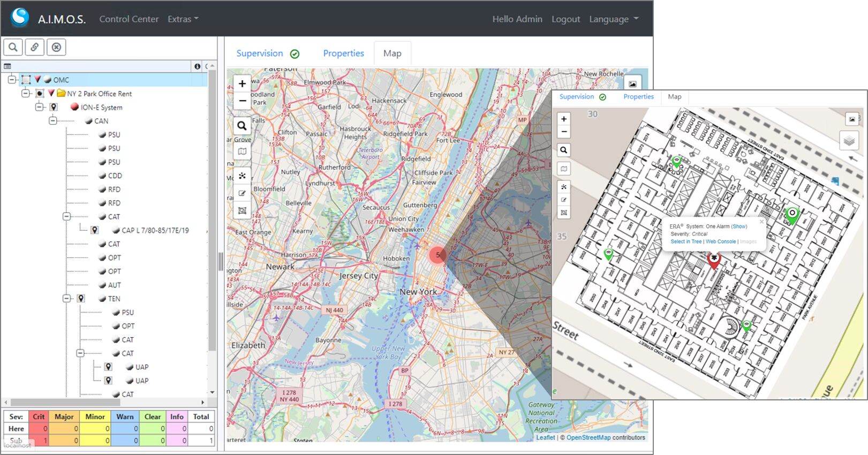Open Web Console from the popup

(721, 241)
